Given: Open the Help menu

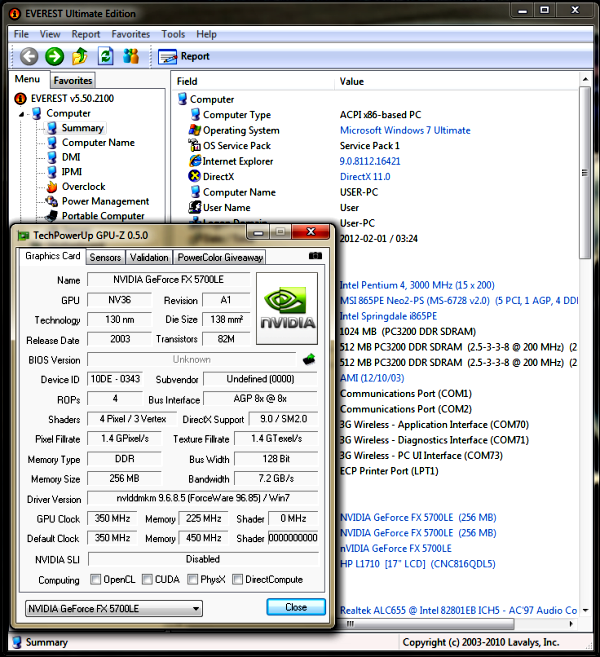Looking at the screenshot, I should (206, 34).
